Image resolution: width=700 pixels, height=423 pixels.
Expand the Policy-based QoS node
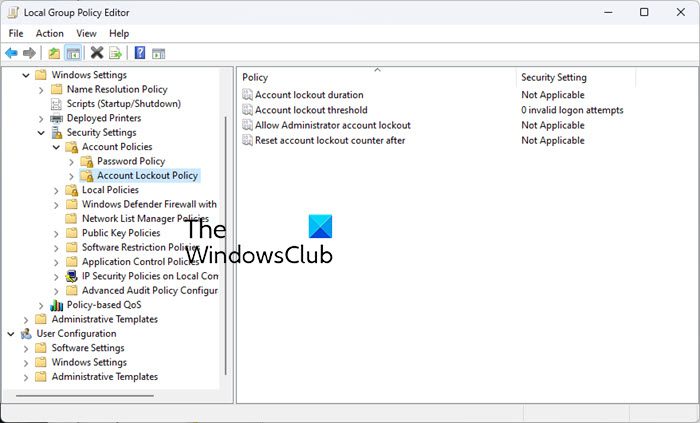click(41, 306)
